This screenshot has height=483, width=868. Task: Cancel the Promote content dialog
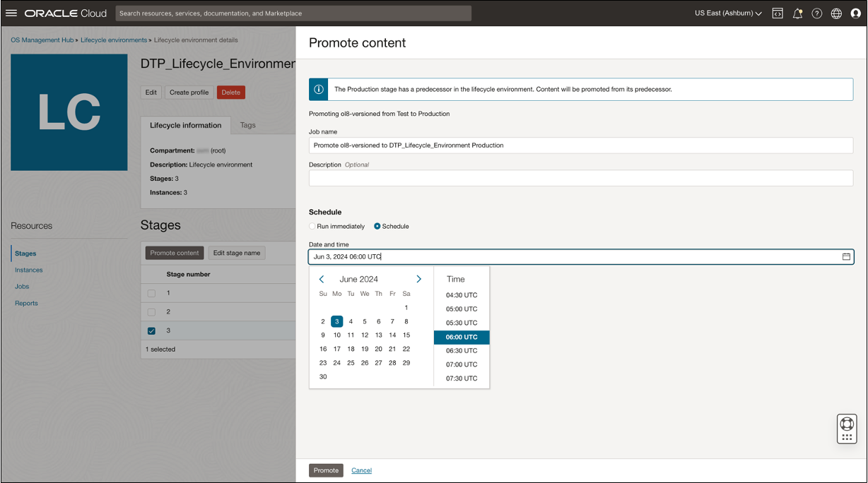point(361,470)
